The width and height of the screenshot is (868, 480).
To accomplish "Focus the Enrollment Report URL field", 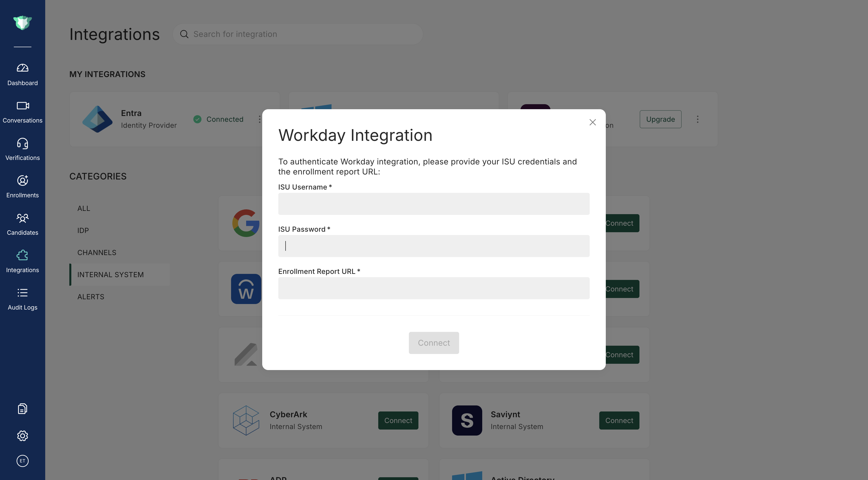I will click(x=434, y=288).
